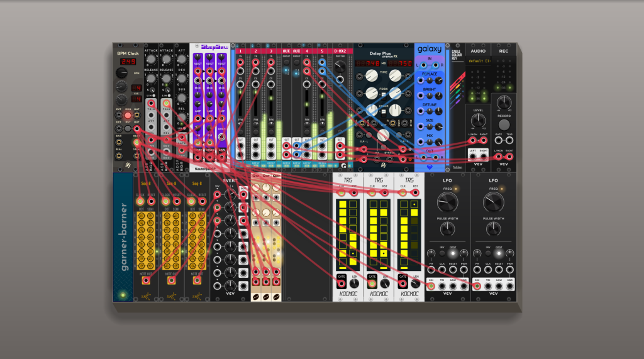Click the 249 BPM display

tap(128, 62)
